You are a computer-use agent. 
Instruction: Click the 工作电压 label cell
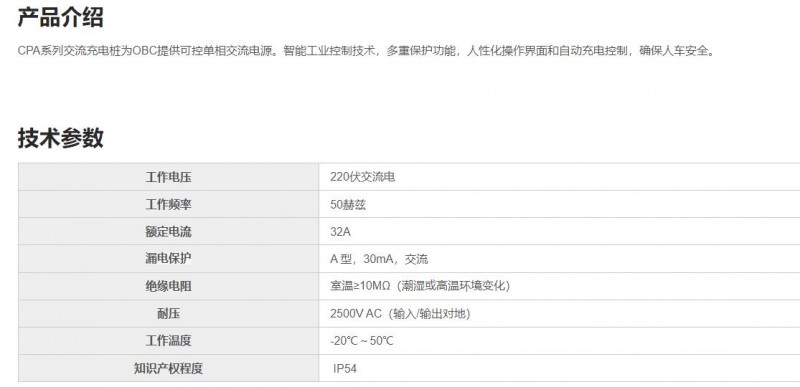[x=168, y=177]
